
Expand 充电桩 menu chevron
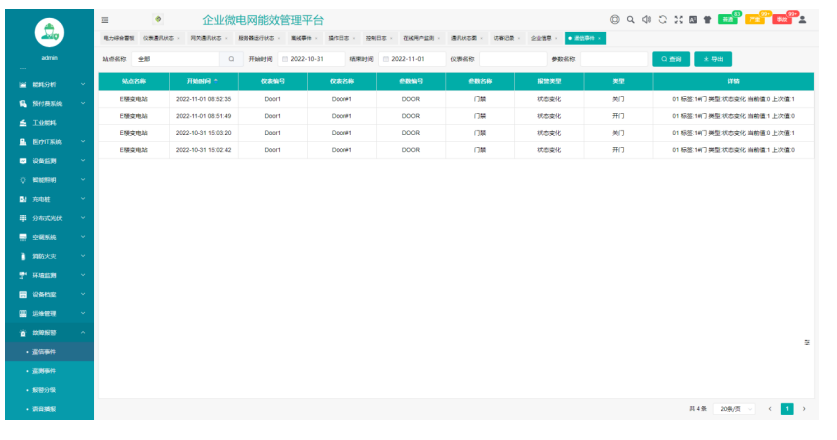(83, 199)
